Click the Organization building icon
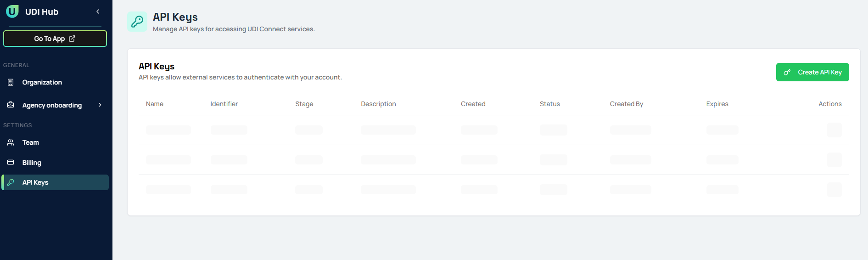 point(11,82)
